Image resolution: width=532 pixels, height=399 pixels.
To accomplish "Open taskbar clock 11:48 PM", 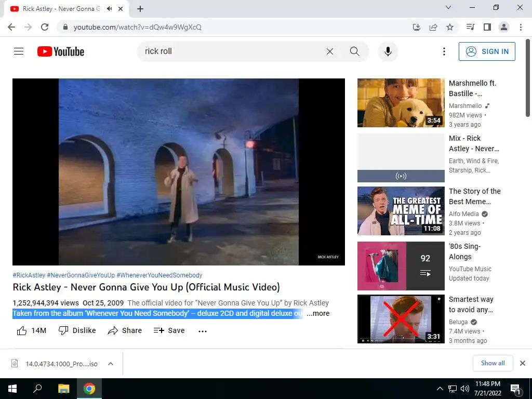I will [x=488, y=389].
